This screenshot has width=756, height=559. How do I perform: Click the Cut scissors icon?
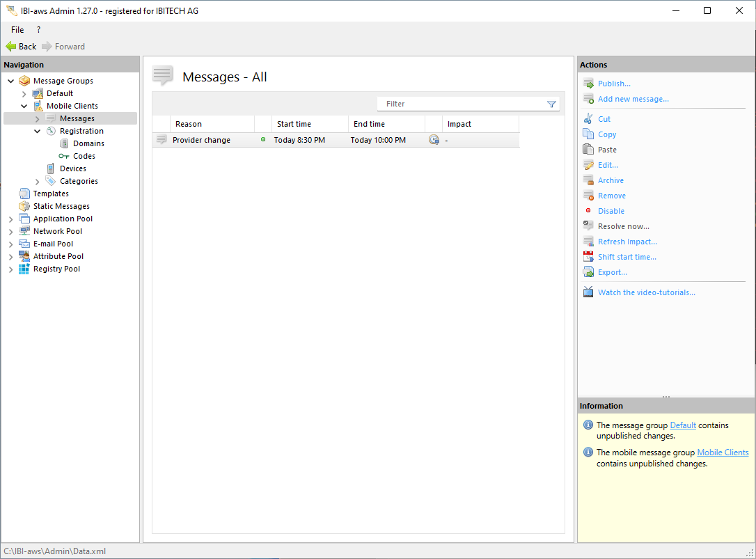(588, 119)
